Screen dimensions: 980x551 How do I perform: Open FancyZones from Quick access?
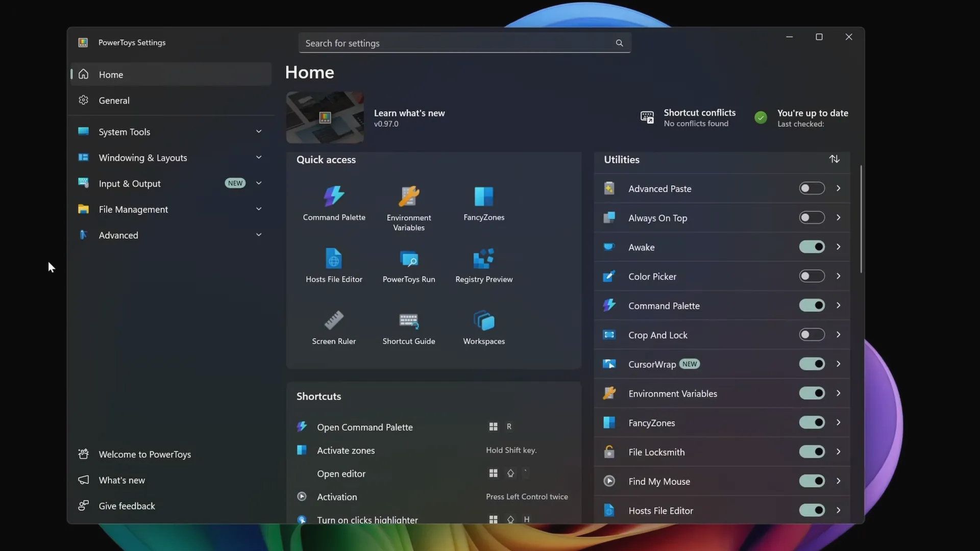point(483,203)
